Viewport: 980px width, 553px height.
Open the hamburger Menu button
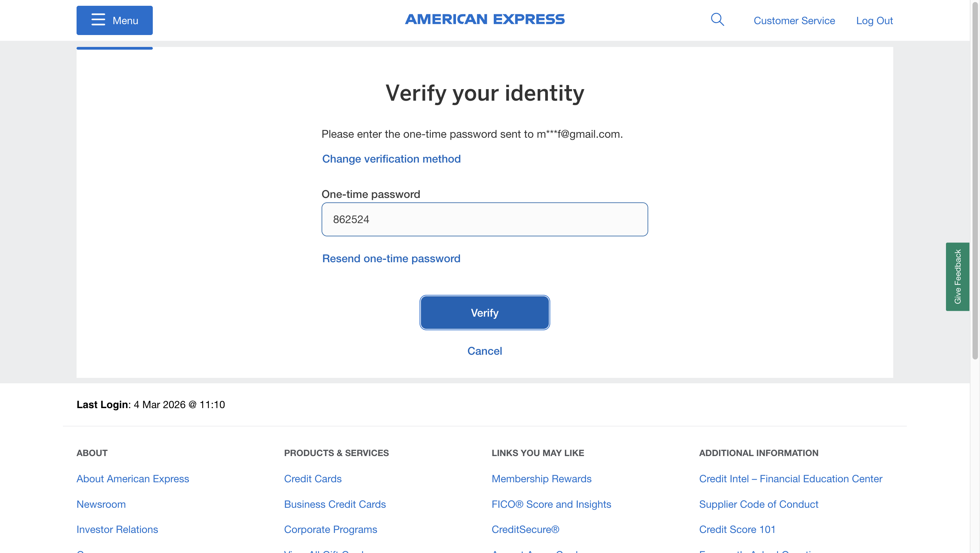(x=115, y=20)
